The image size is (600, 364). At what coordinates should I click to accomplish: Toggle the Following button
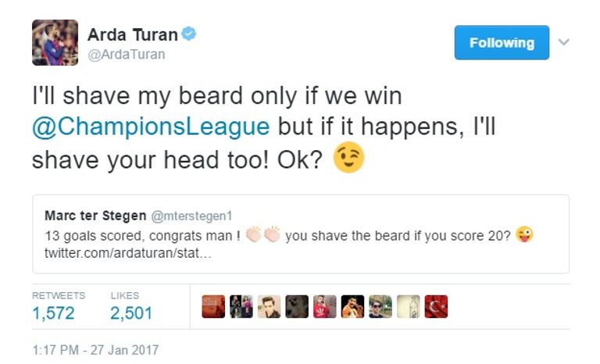coord(502,42)
